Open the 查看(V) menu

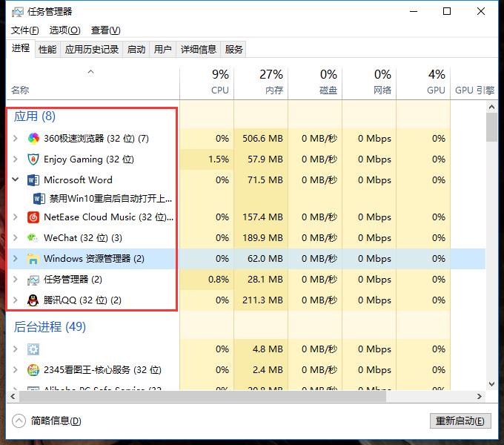106,30
